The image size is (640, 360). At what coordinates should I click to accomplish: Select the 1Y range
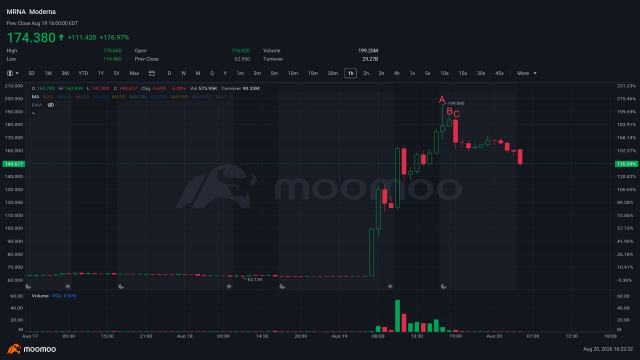pos(101,73)
